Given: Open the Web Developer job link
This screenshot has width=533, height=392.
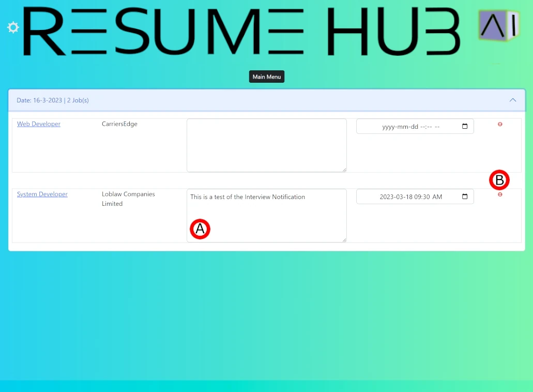Looking at the screenshot, I should 39,124.
